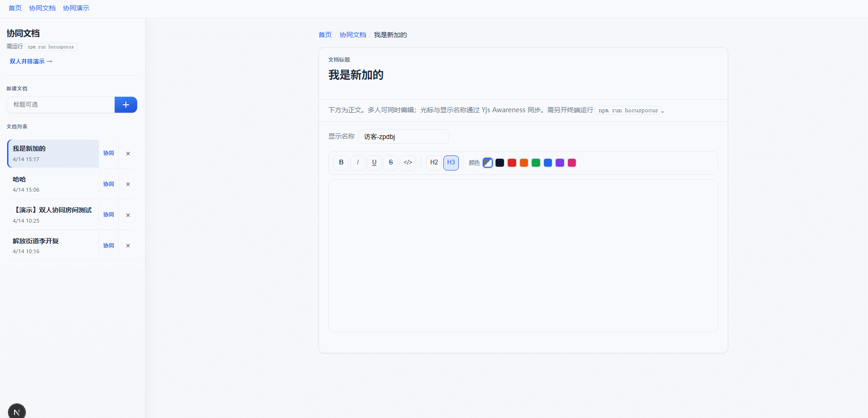868x418 pixels.
Task: Apply H2 heading style
Action: pos(434,163)
